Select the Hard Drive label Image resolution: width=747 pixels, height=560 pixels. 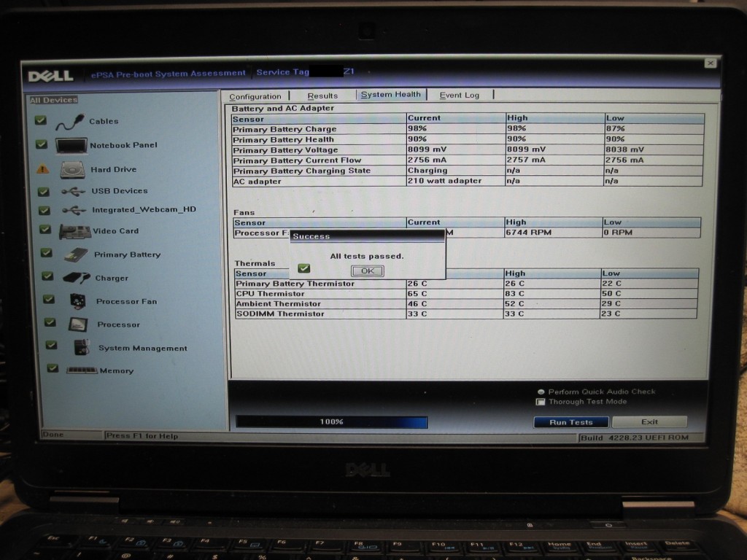point(113,169)
